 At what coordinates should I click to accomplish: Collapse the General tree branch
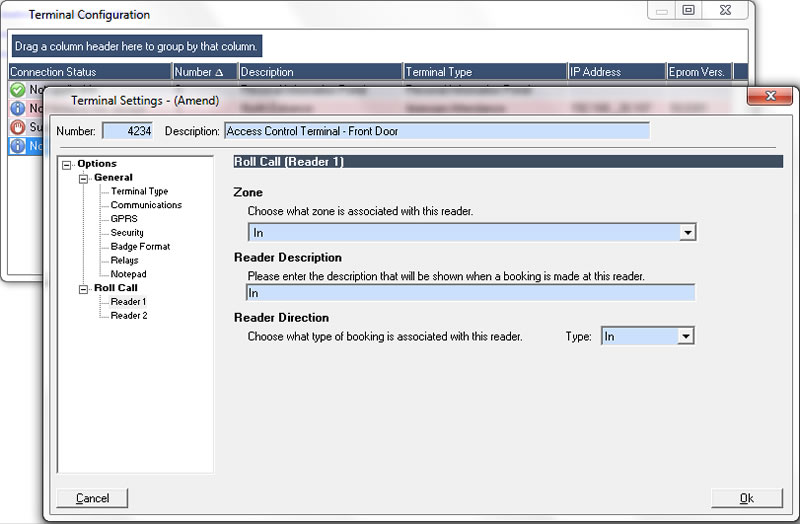pyautogui.click(x=84, y=178)
